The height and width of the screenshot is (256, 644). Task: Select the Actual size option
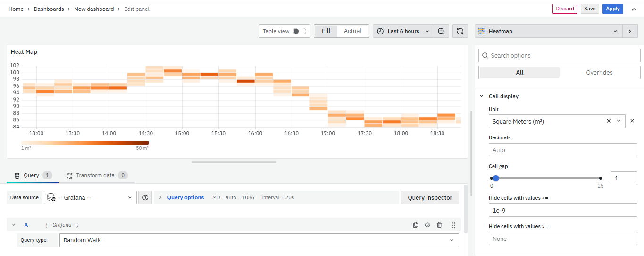[352, 31]
